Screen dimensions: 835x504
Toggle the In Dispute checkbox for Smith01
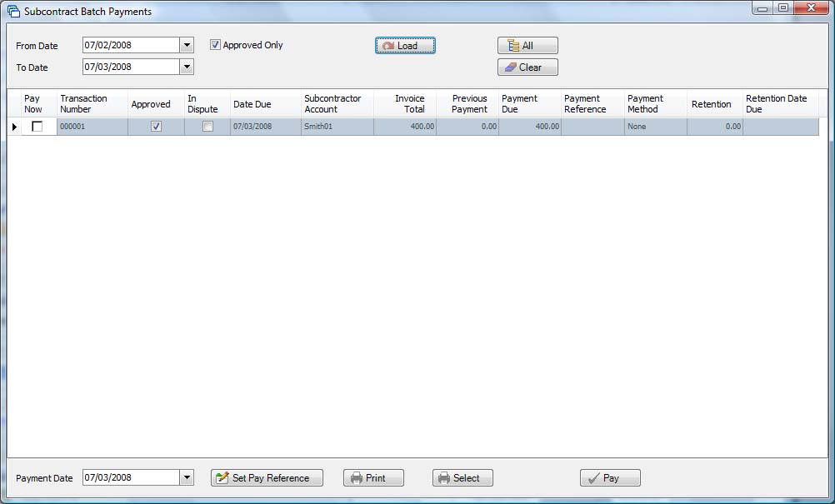(x=207, y=127)
